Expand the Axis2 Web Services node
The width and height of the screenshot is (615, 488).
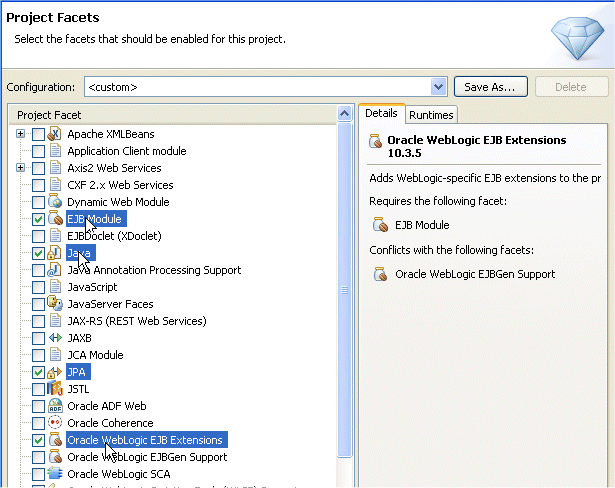(20, 168)
